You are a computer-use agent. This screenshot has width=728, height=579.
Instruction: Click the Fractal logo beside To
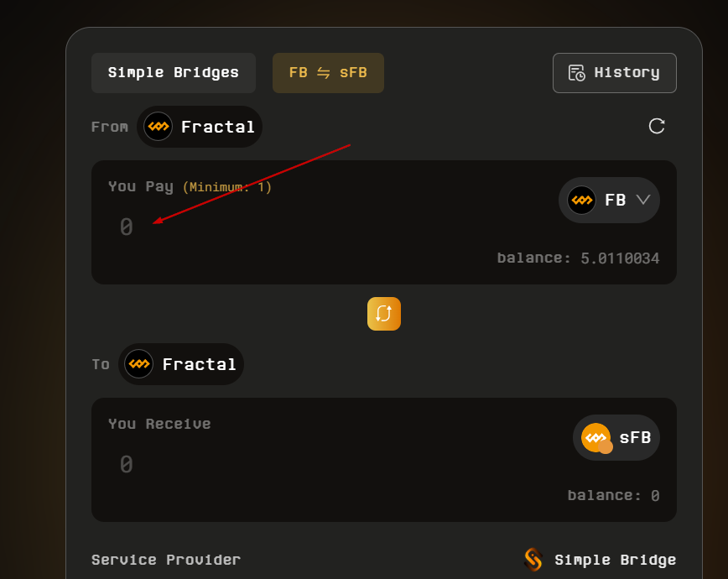(x=138, y=364)
